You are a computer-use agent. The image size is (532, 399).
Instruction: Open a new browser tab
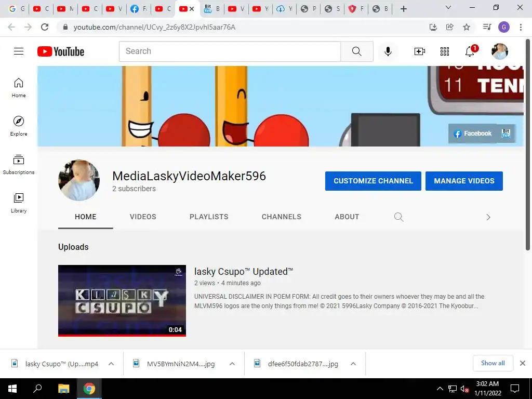[403, 9]
